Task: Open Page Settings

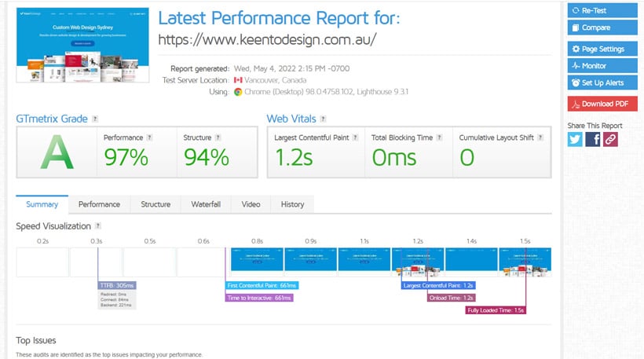Action: pyautogui.click(x=602, y=49)
